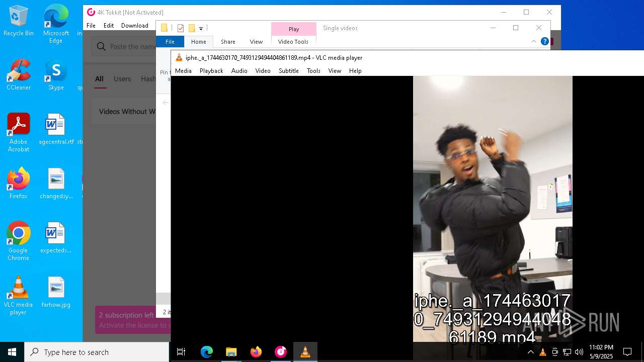Collapse the Explorer ribbon with the chevron
Viewport: 644px width, 362px height.
534,42
